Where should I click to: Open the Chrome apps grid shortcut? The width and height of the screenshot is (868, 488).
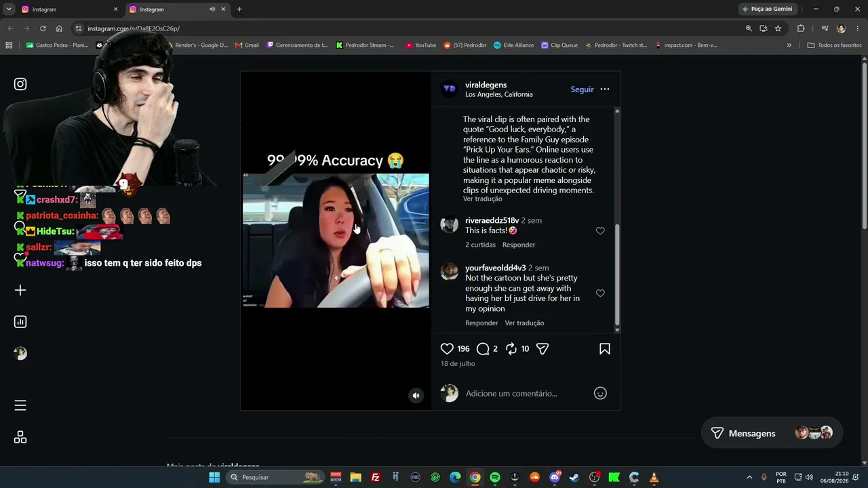pyautogui.click(x=9, y=45)
